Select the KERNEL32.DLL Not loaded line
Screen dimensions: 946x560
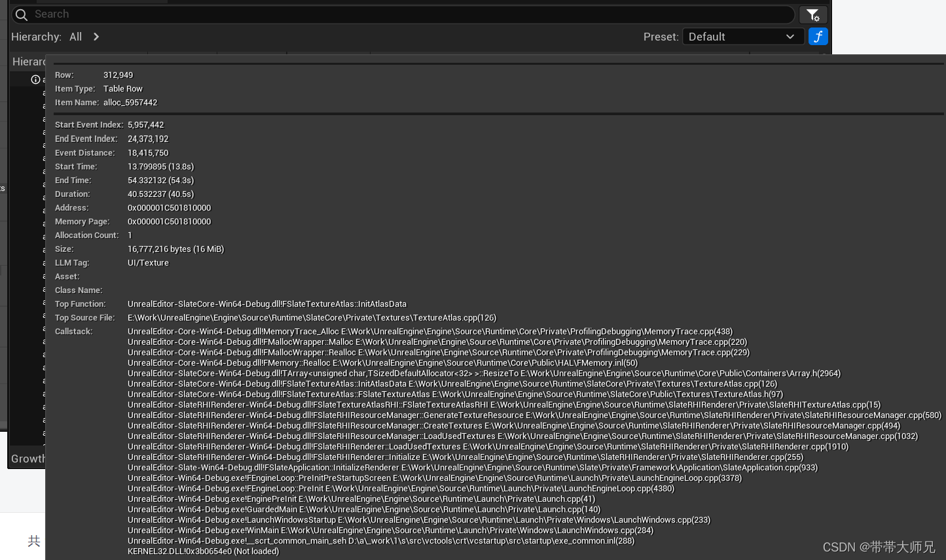[x=203, y=551]
